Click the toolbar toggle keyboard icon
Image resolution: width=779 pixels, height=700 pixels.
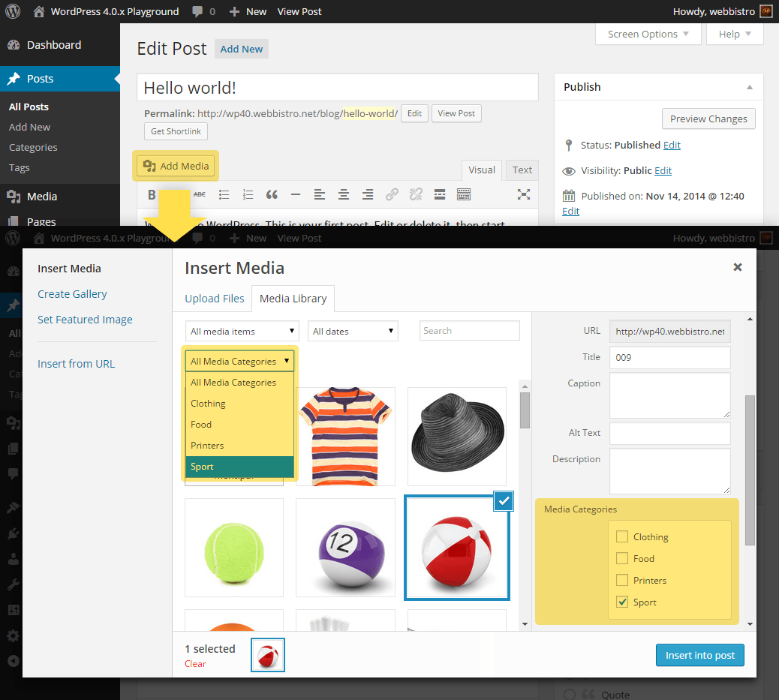tap(464, 195)
